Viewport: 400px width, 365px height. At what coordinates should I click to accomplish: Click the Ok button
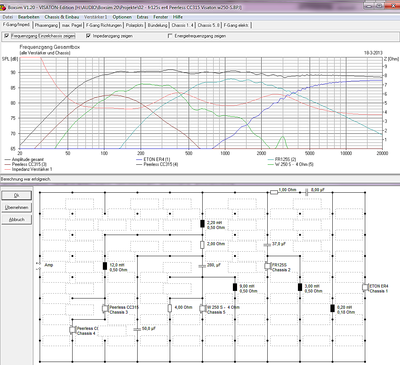click(17, 195)
